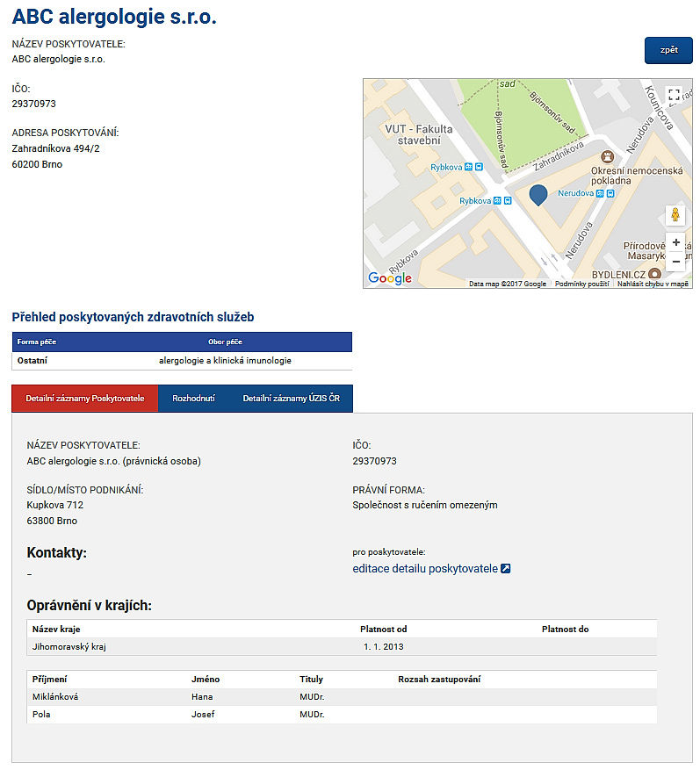Click the Přehled poskytovaných zdravotních služeb heading

pyautogui.click(x=133, y=317)
